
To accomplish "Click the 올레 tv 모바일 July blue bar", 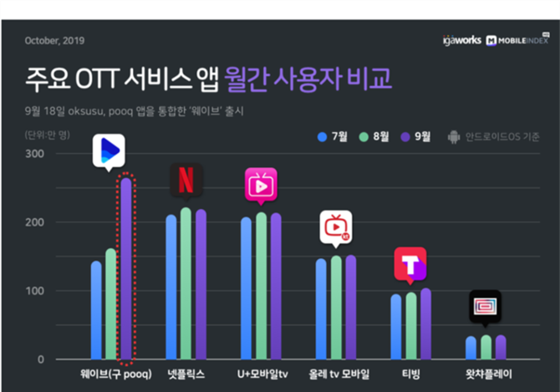I will pos(322,308).
